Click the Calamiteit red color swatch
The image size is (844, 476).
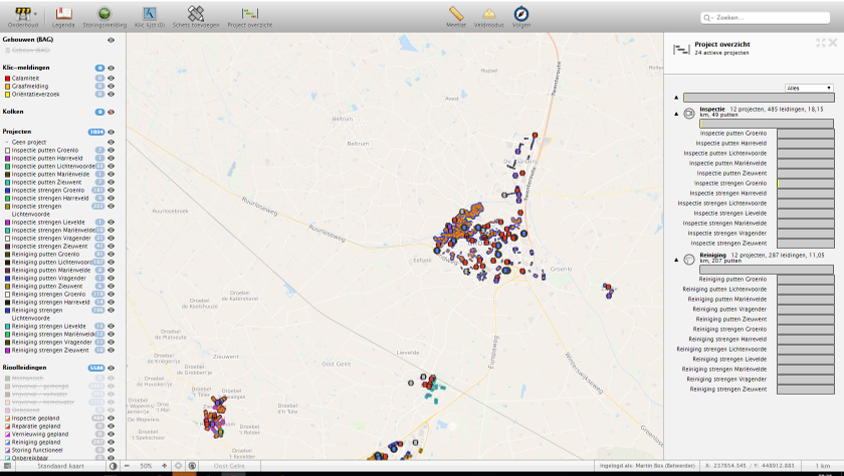[8, 78]
